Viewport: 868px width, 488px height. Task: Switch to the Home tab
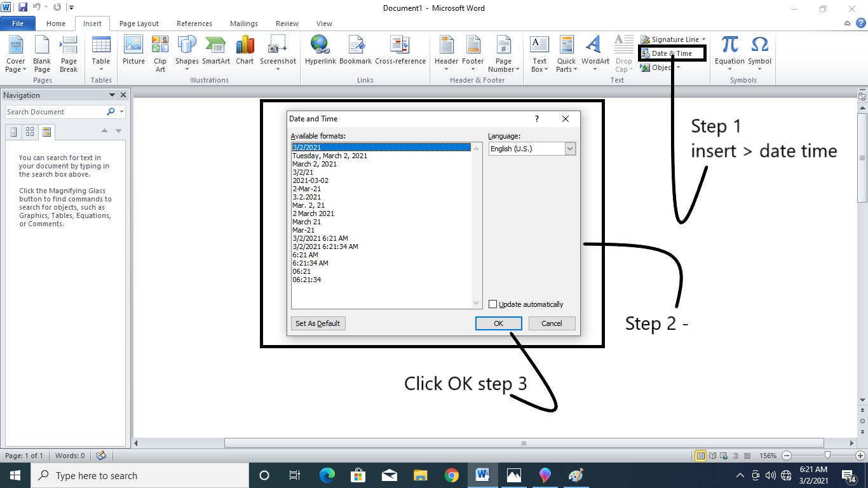tap(56, 24)
